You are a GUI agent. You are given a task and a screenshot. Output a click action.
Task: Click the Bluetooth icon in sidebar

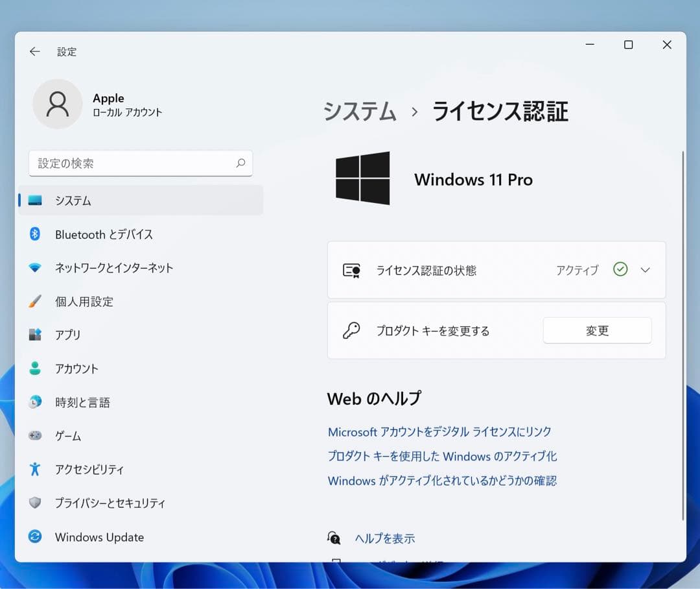click(35, 234)
